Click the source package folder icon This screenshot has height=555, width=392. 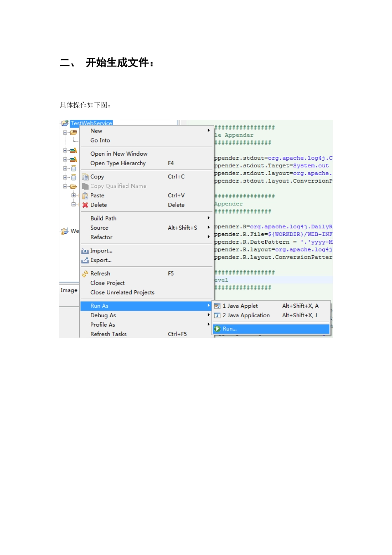73,133
